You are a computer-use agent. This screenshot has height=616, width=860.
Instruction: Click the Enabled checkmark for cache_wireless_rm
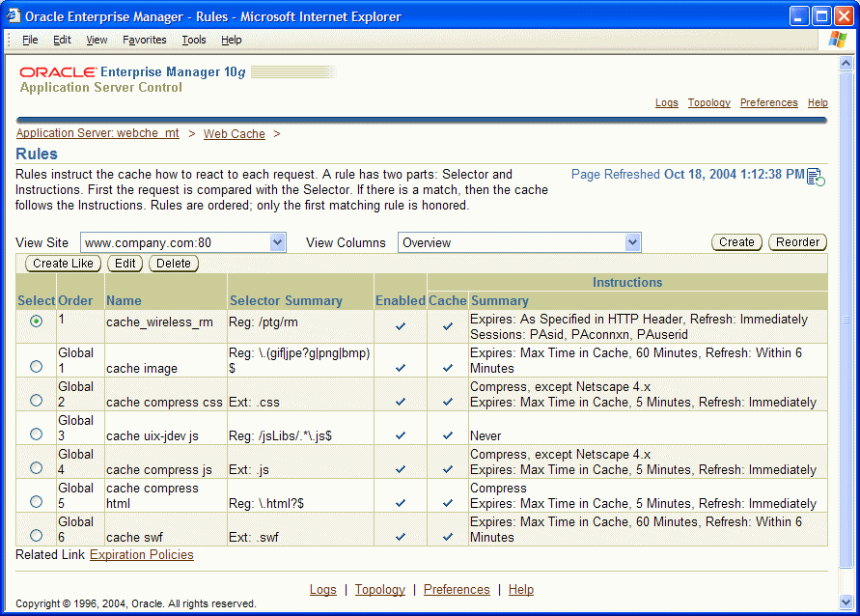click(x=401, y=325)
